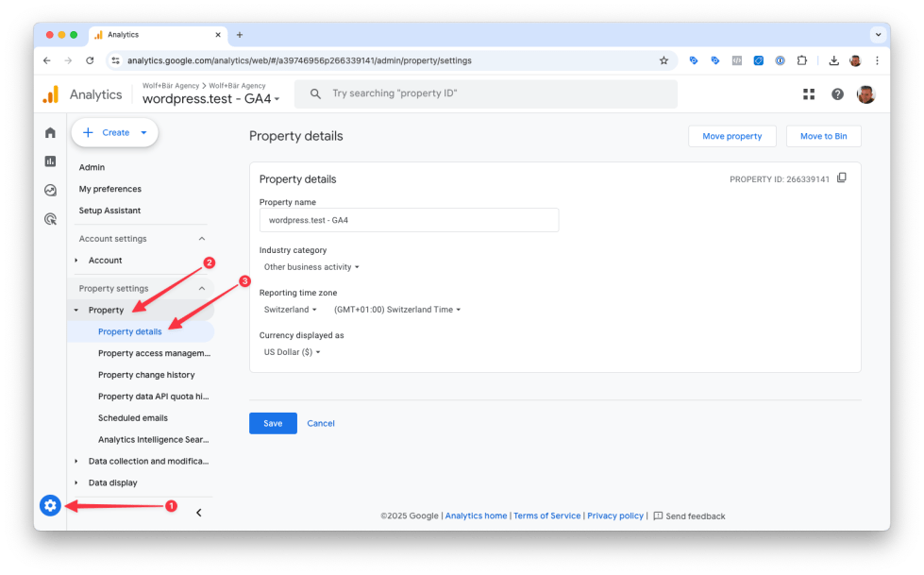Open the Google apps grid icon

pos(809,93)
